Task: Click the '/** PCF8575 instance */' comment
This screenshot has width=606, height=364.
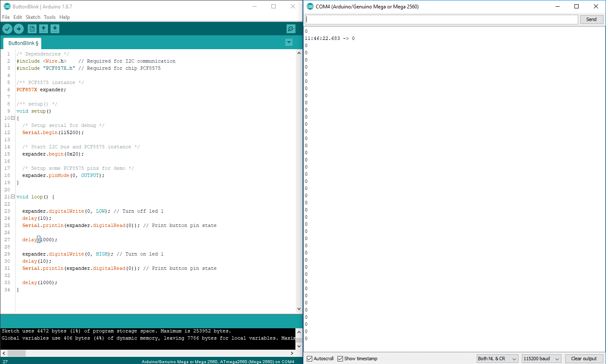Action: [50, 82]
